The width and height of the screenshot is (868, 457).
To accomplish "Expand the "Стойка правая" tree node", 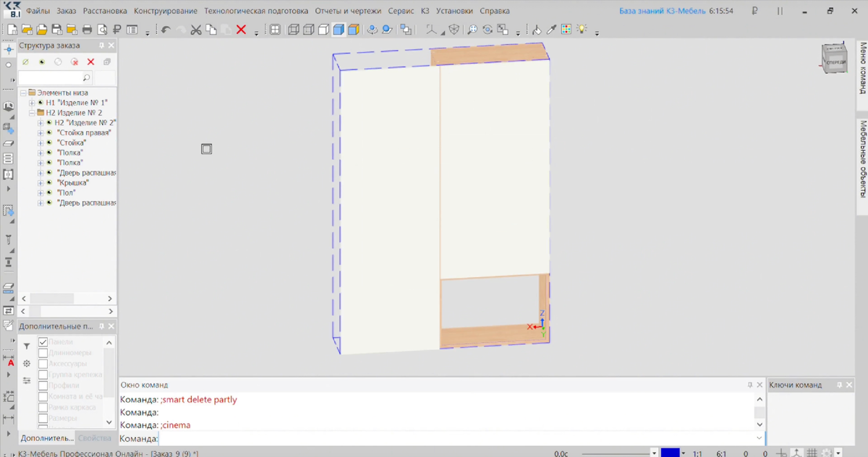I will pos(40,133).
